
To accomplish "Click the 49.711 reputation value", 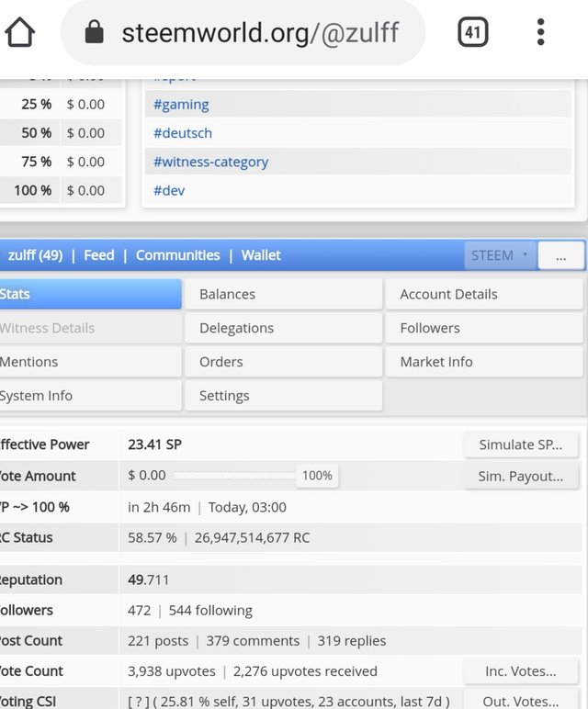I will click(x=148, y=580).
